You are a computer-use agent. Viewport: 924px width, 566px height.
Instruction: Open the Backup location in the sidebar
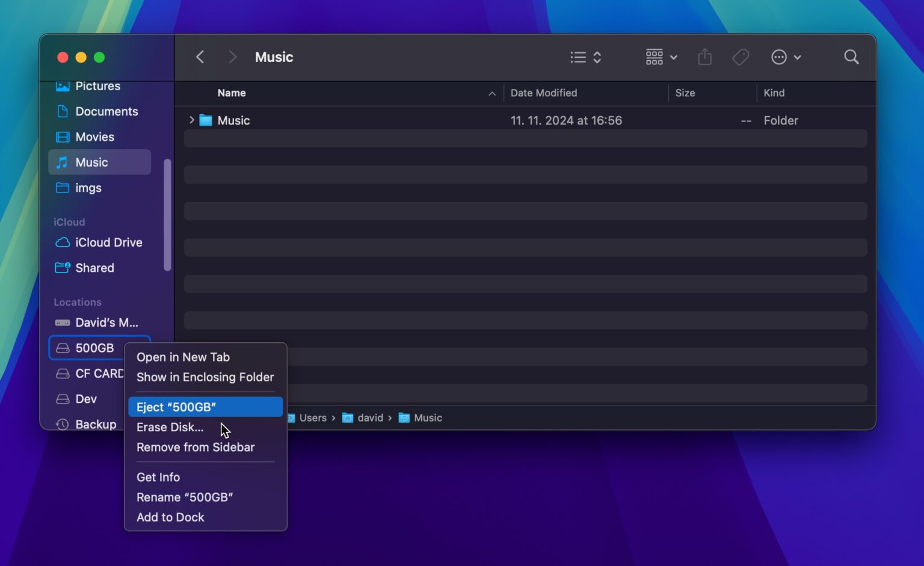[95, 424]
